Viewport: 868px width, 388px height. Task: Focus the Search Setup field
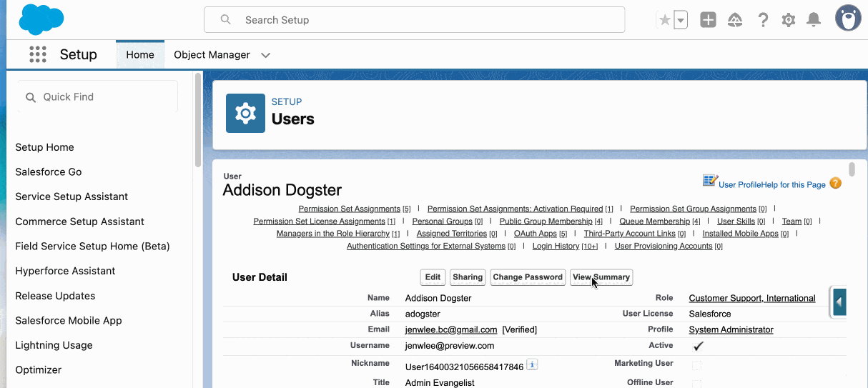[x=415, y=20]
